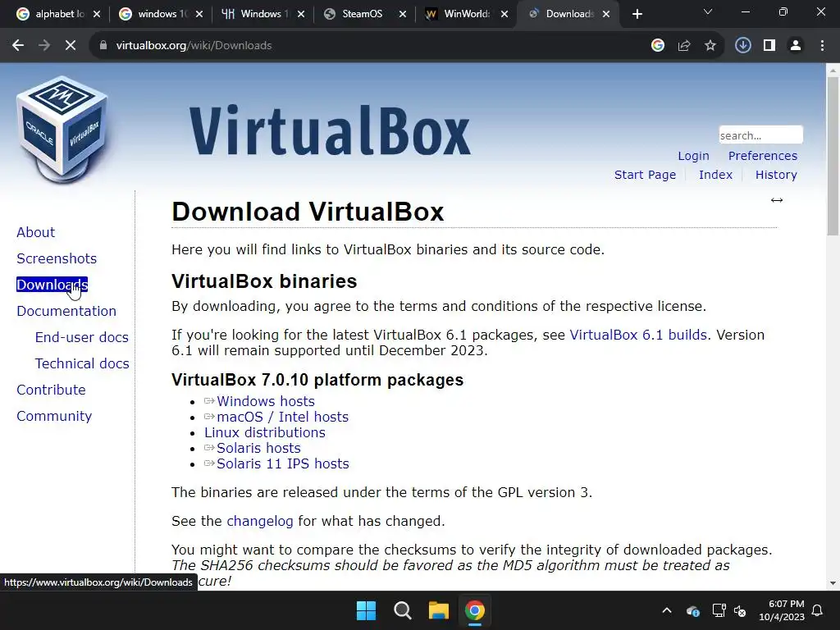Open Chrome downloads icon in toolbar
Viewport: 840px width, 630px height.
pos(743,46)
